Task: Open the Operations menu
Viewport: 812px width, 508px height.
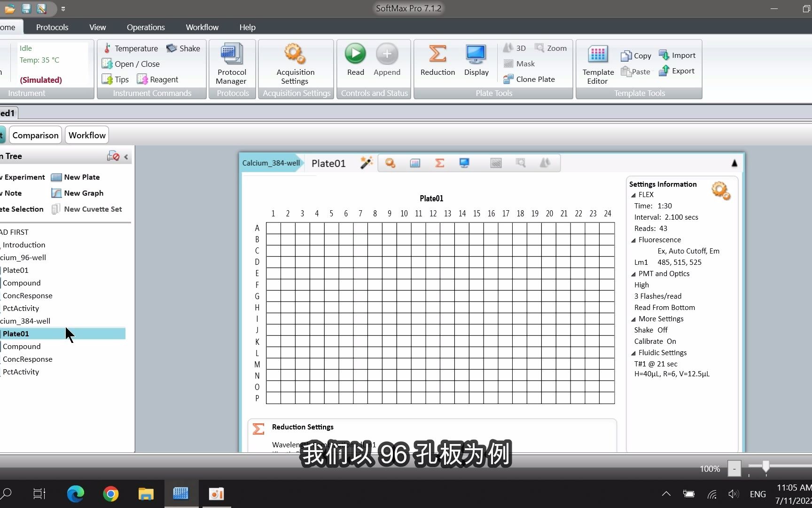Action: coord(146,27)
